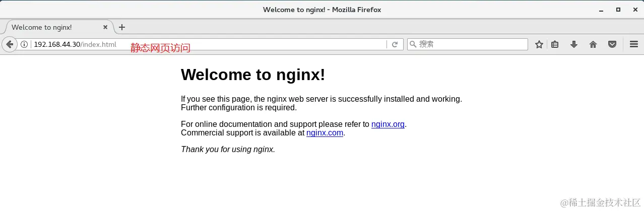The width and height of the screenshot is (644, 211).
Task: Open the Firefox hamburger menu
Action: [x=634, y=44]
